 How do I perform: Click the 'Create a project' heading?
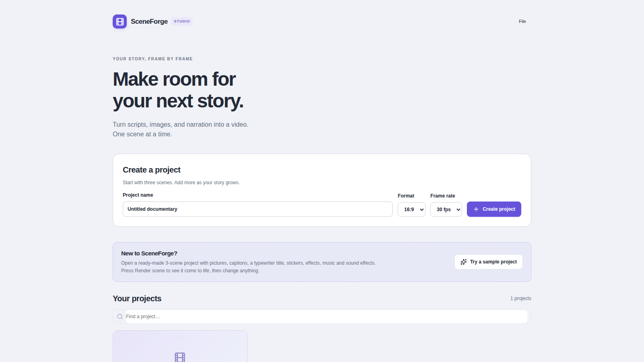tap(152, 170)
